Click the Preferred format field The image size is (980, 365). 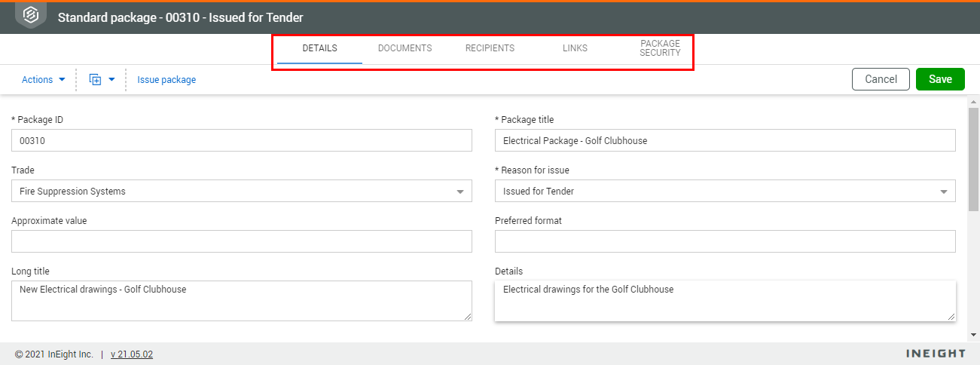tap(725, 241)
